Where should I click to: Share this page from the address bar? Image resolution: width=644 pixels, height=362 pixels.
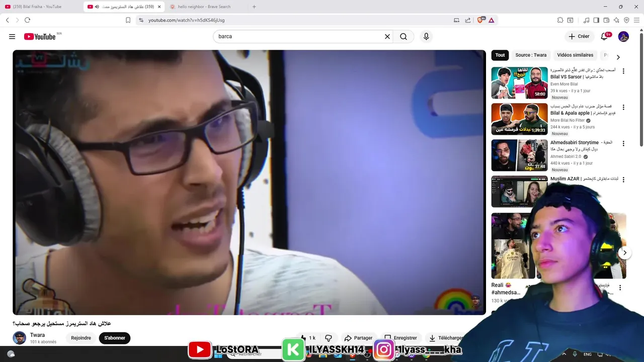point(468,20)
